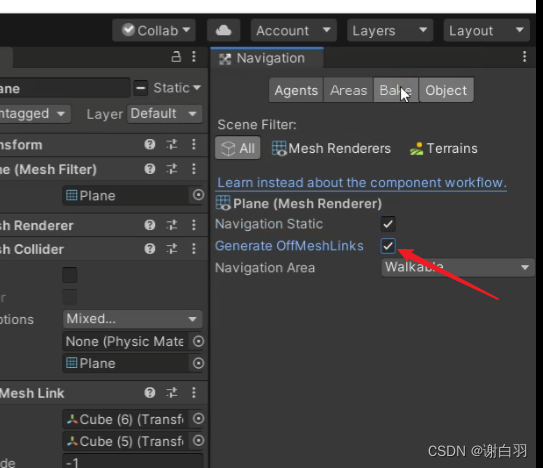Click the None (Physic Material) field
This screenshot has height=468, width=543.
pos(126,342)
